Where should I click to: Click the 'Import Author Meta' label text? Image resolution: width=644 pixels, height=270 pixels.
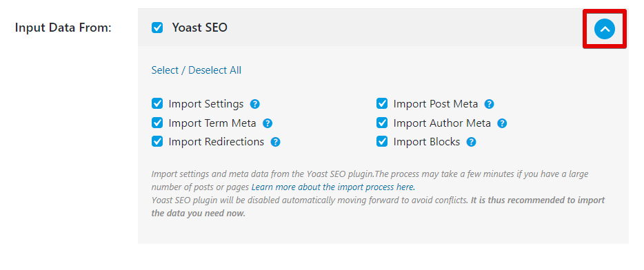[x=442, y=123]
